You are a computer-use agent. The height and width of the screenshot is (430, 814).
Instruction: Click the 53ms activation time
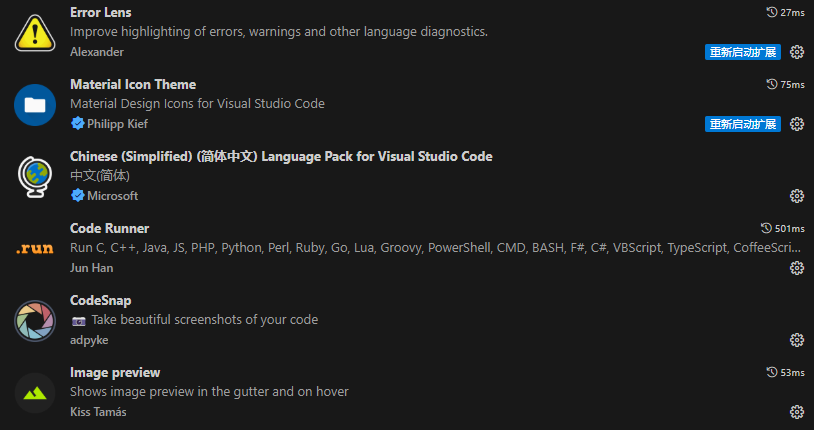click(x=792, y=373)
